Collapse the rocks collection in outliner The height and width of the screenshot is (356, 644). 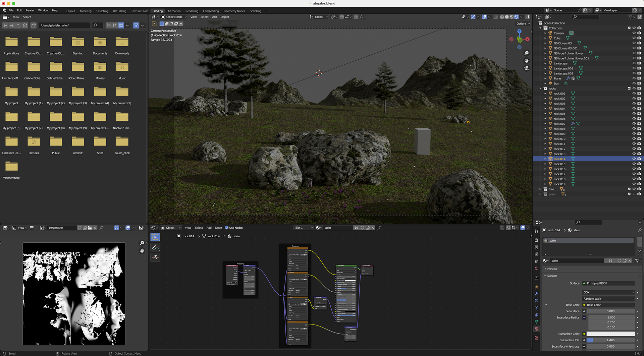(x=540, y=88)
